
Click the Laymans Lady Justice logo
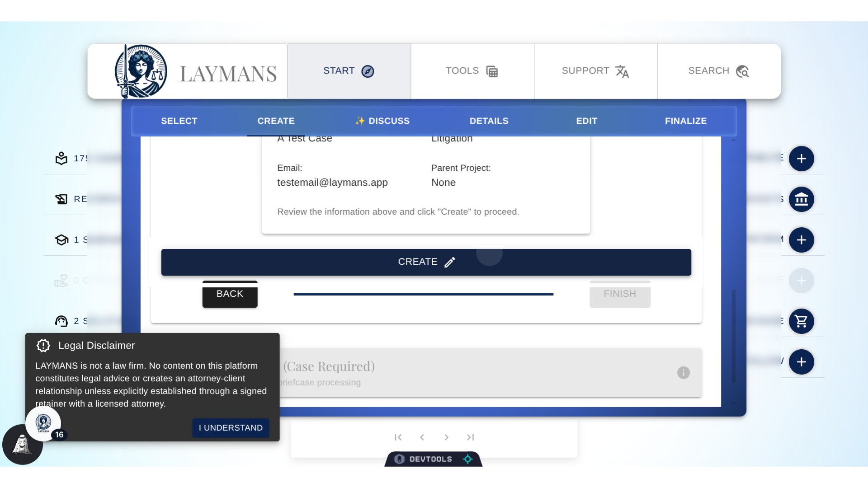tap(141, 71)
